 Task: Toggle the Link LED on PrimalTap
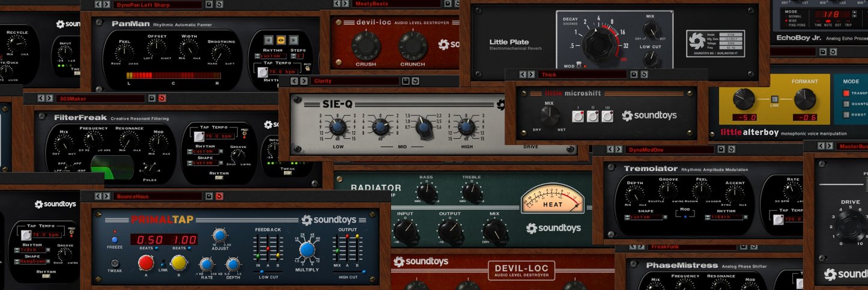click(163, 263)
